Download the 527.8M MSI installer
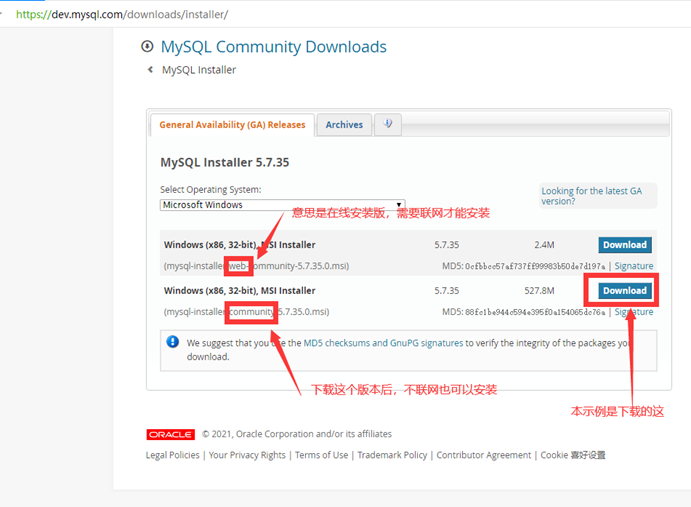This screenshot has width=691, height=507. pos(625,291)
